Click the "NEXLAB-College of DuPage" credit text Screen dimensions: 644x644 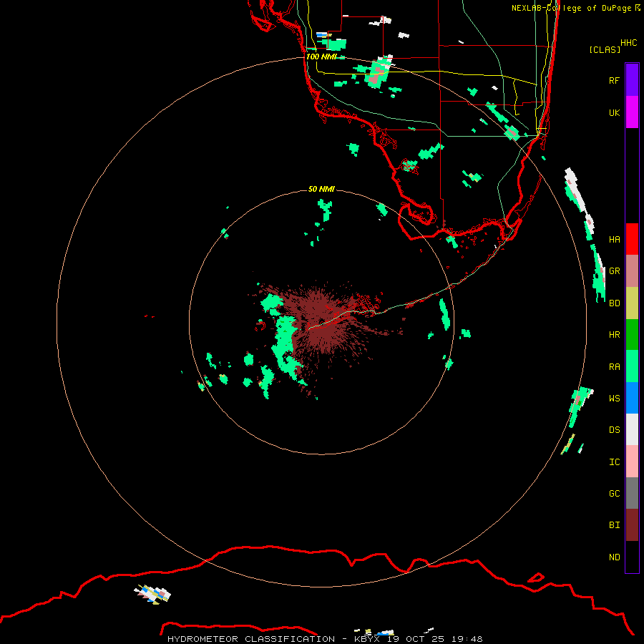point(572,8)
